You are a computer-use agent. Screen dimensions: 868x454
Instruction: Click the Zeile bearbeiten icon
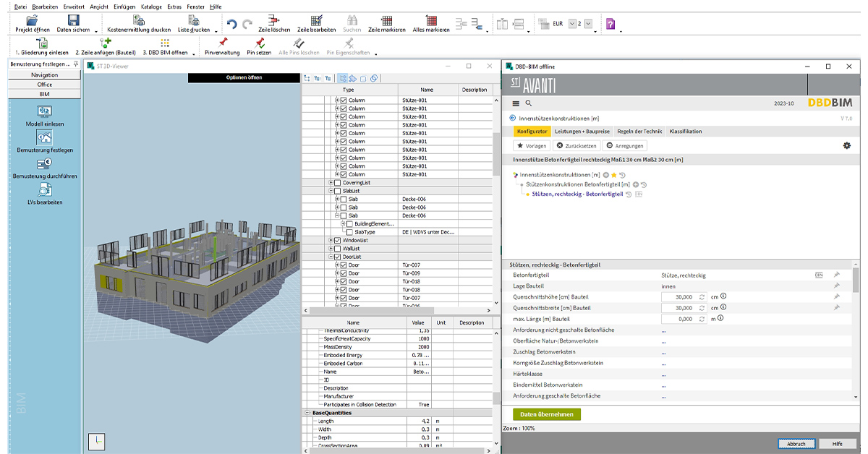pos(316,20)
